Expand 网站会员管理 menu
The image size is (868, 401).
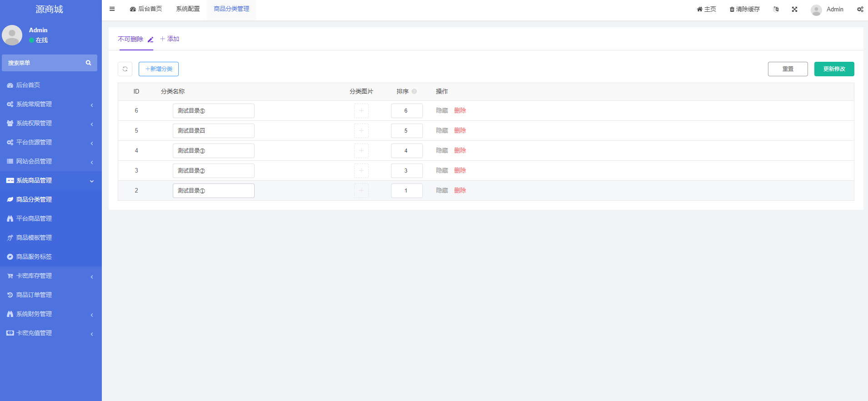(51, 161)
